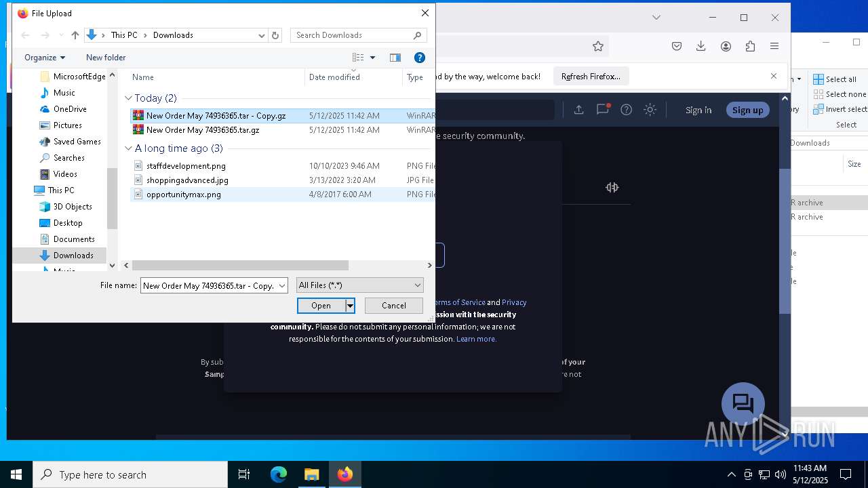This screenshot has width=868, height=488.
Task: Select Videos in navigation tree
Action: click(58, 174)
